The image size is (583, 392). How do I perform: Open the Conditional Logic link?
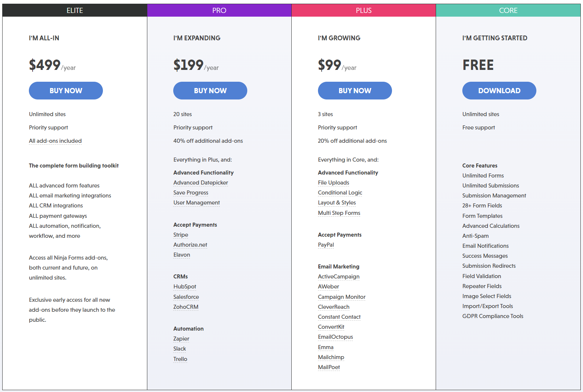(339, 192)
